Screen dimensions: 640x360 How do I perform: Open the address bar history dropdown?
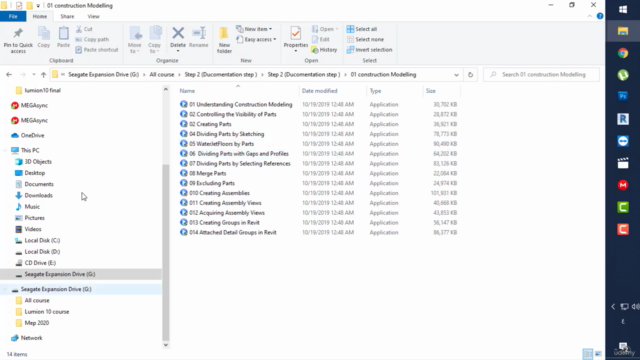[x=456, y=75]
